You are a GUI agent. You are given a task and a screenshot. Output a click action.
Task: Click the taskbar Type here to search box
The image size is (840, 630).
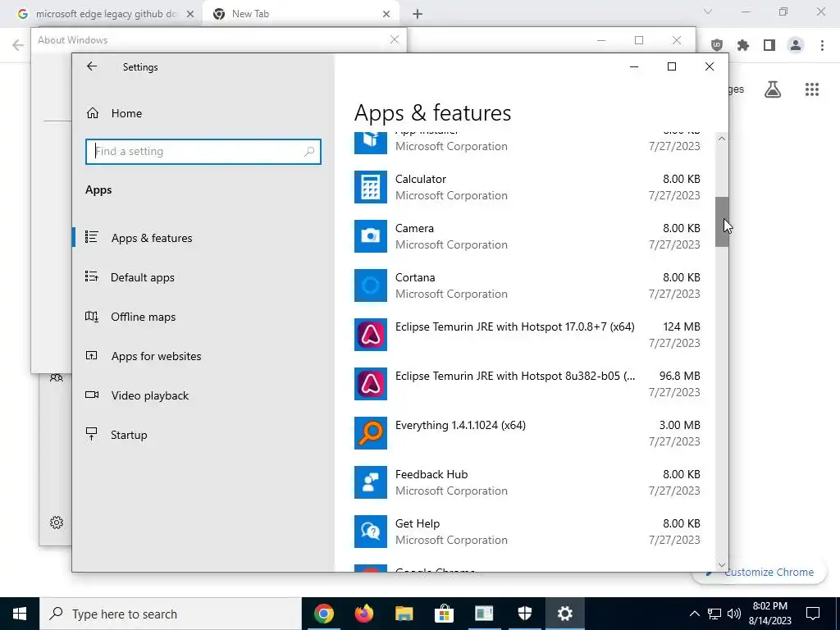tap(171, 614)
